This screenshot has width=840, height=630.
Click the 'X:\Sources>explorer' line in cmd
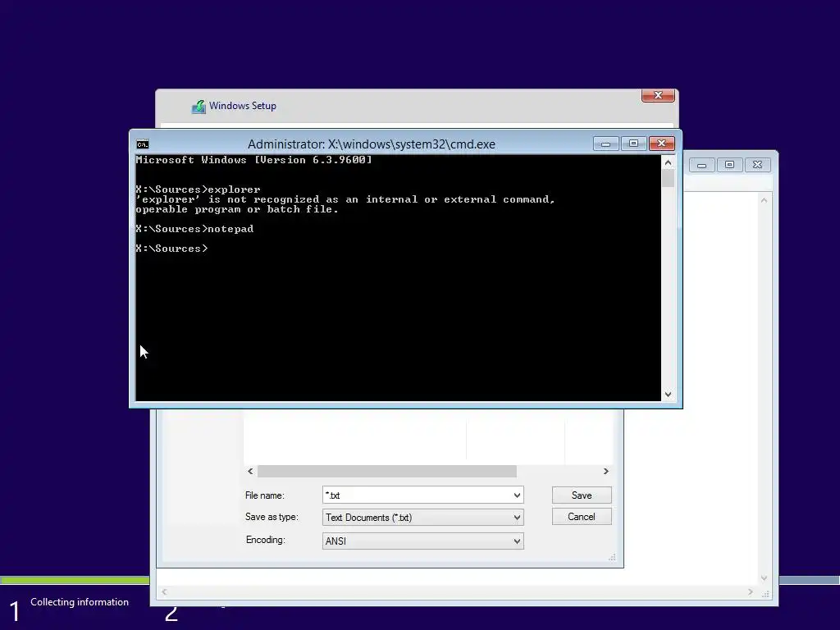coord(198,189)
